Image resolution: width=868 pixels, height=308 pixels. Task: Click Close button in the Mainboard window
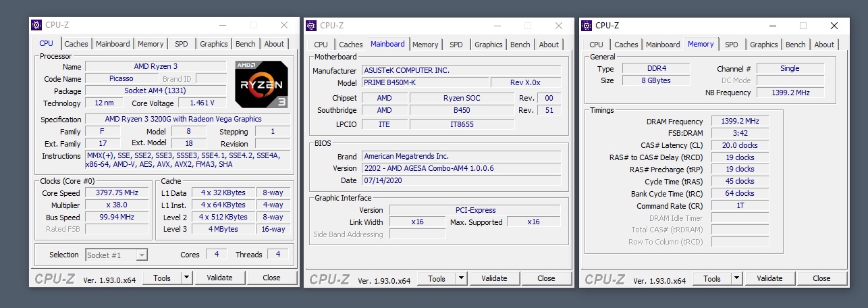[x=547, y=278]
